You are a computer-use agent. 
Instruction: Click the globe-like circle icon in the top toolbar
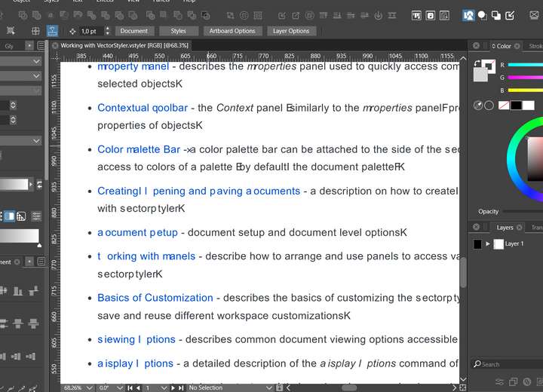pos(310,15)
